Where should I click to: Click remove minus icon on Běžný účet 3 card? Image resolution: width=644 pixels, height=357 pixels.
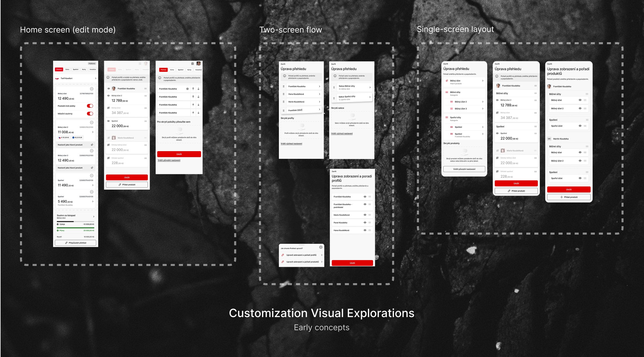point(92,151)
